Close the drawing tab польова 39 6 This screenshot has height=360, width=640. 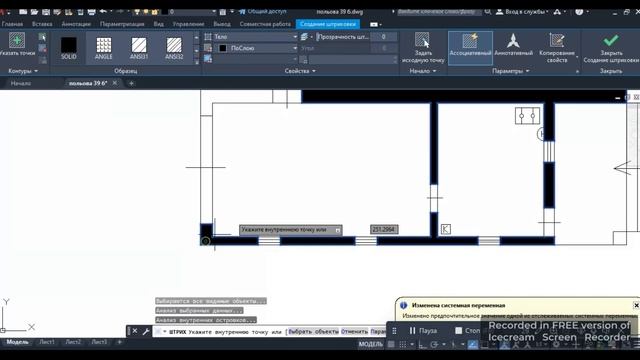tap(115, 83)
